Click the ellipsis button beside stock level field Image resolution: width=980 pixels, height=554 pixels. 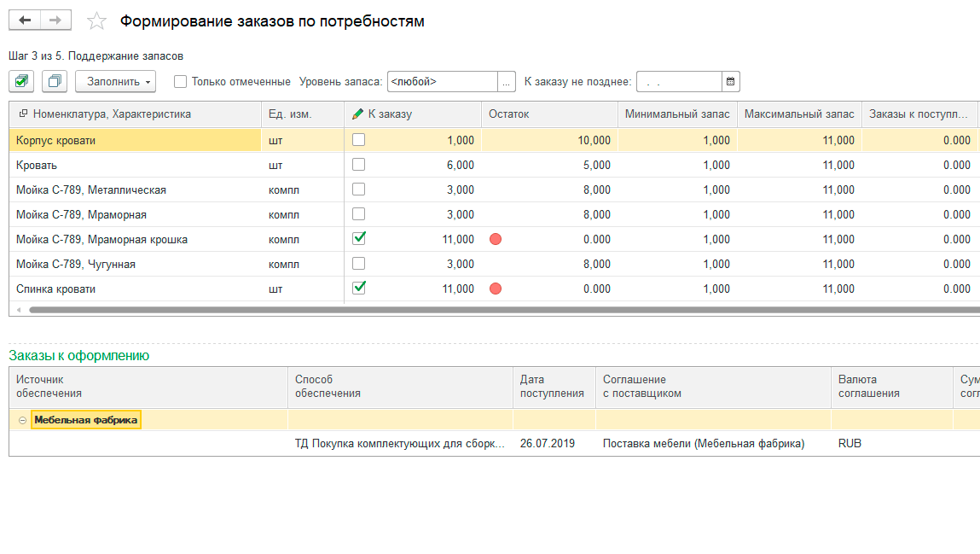(507, 81)
